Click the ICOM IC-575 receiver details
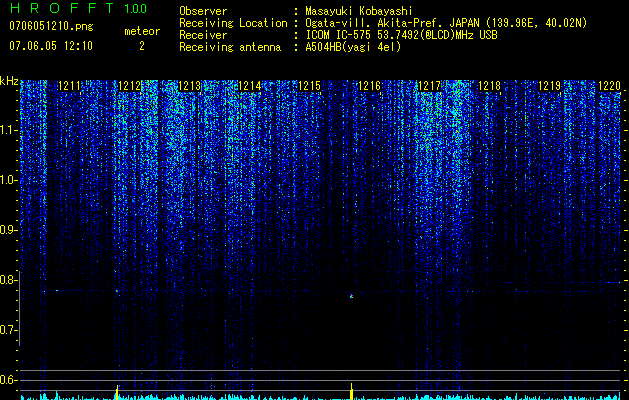Image resolution: width=629 pixels, height=400 pixels. click(x=401, y=35)
